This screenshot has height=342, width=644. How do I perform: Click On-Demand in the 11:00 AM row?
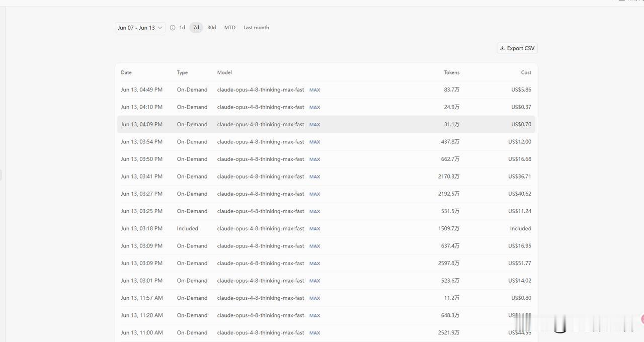[x=192, y=332]
